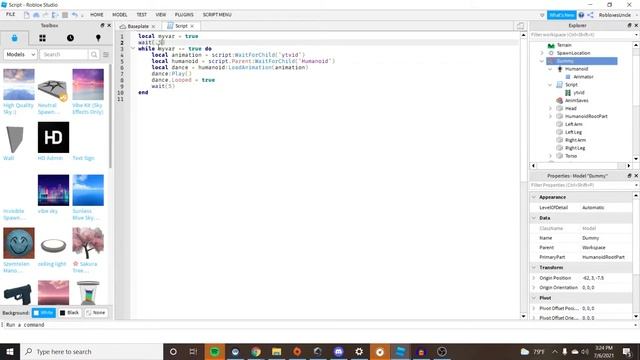The width and height of the screenshot is (640, 360).
Task: Collapse the Appearance properties section
Action: 534,197
